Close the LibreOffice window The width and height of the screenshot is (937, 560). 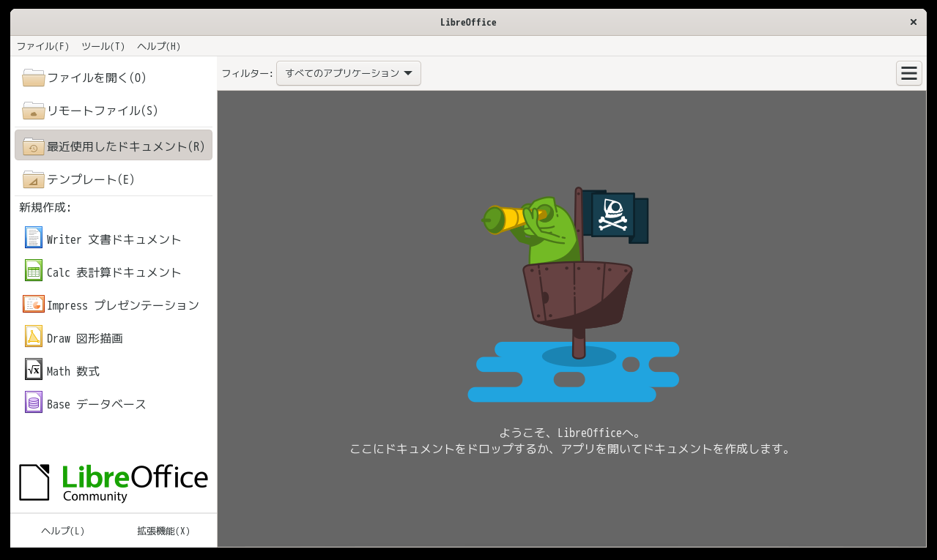(914, 22)
